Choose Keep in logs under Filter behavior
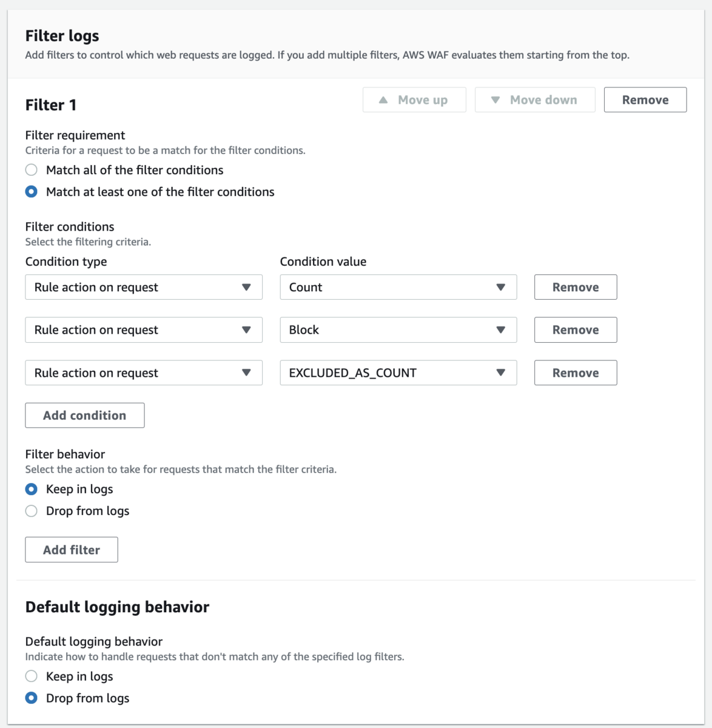 click(x=32, y=489)
